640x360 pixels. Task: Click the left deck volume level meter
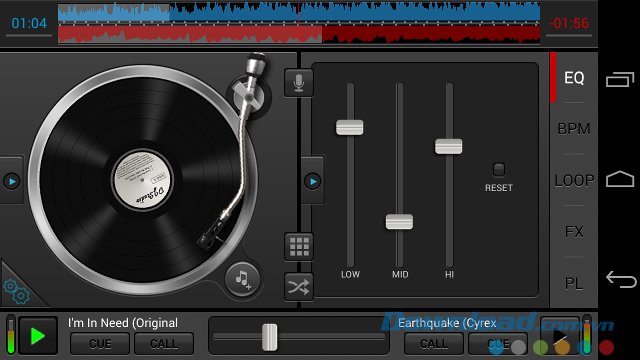point(11,335)
